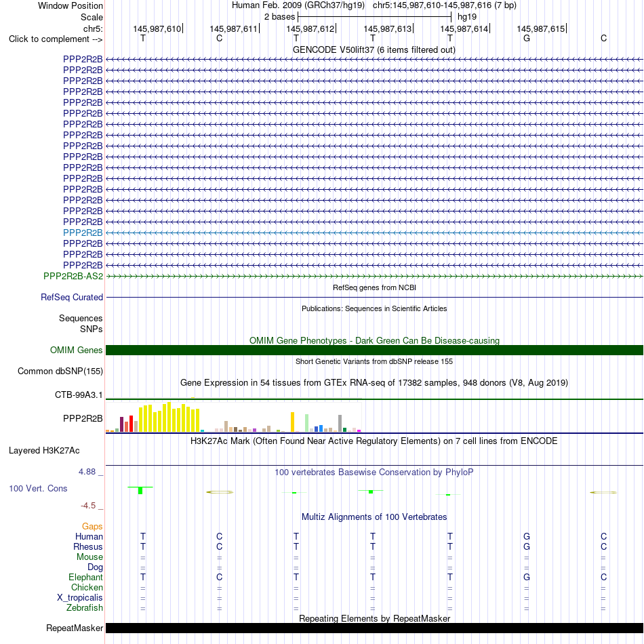Screen dimensions: 644x644
Task: Click the Layered H3K27Ac label
Action: 44,451
